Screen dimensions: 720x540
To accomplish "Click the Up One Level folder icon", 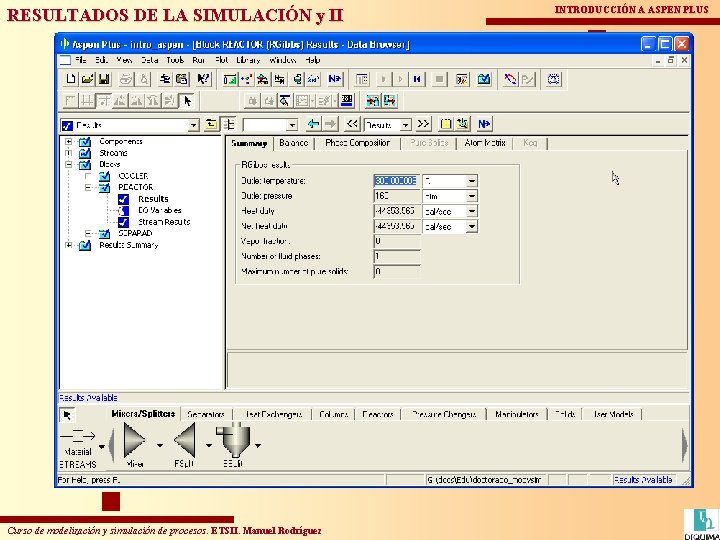I will (211, 124).
